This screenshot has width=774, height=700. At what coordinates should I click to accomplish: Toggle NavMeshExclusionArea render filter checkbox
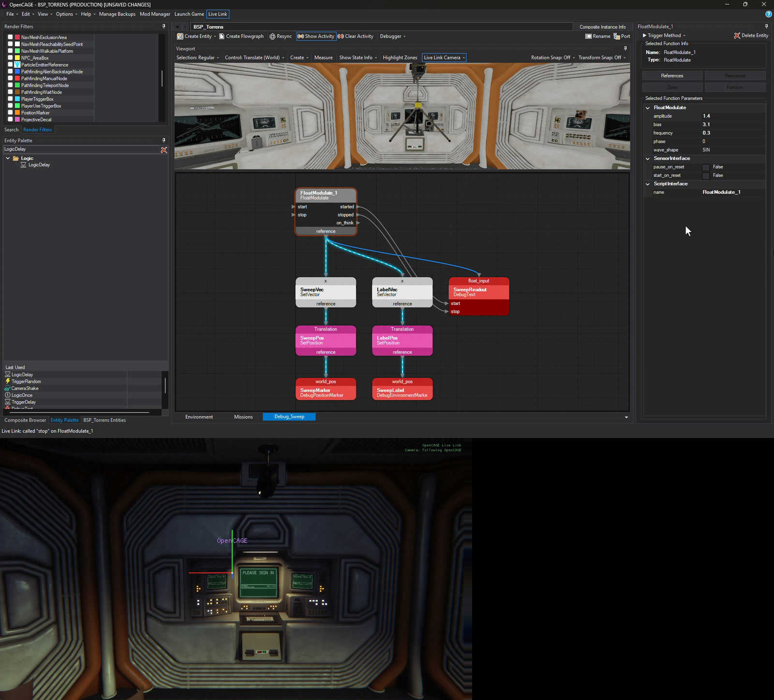tap(10, 37)
